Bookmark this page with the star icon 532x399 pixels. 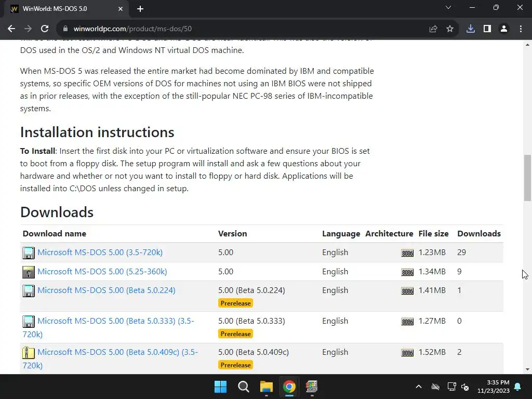[x=450, y=29]
